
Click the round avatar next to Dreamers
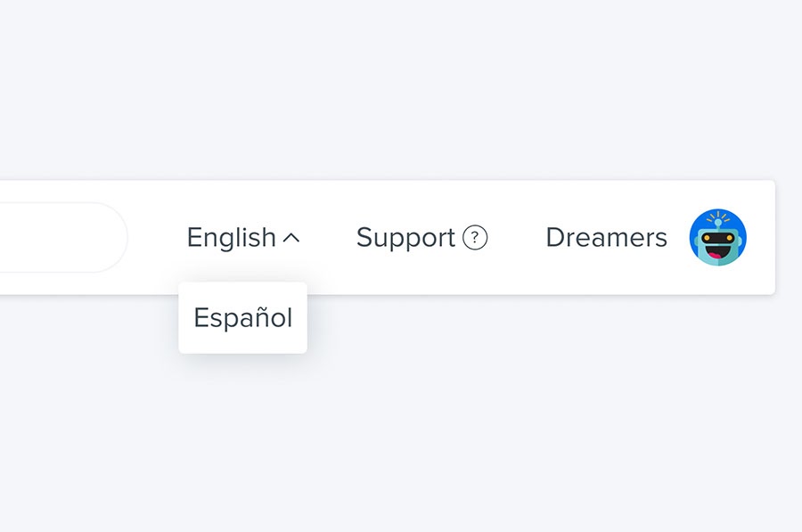717,237
